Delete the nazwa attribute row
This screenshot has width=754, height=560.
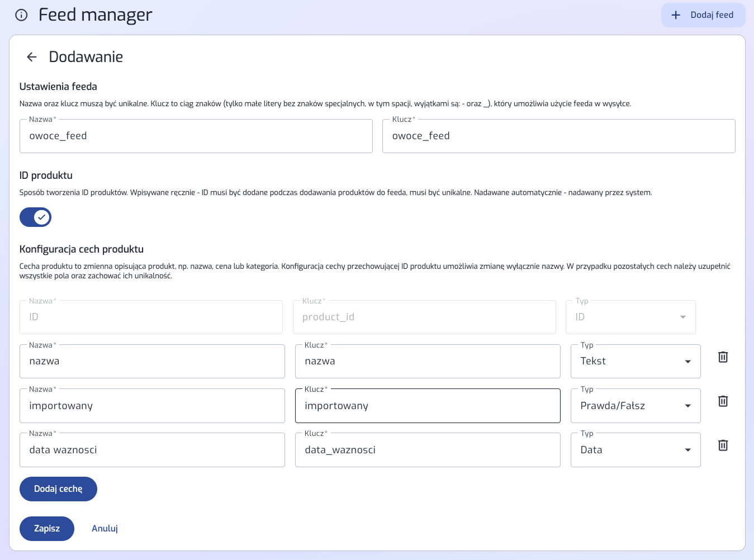tap(723, 357)
